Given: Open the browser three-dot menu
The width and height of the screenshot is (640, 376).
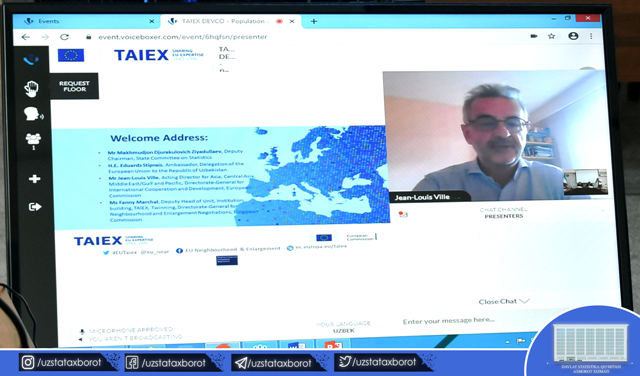Looking at the screenshot, I should [x=591, y=36].
